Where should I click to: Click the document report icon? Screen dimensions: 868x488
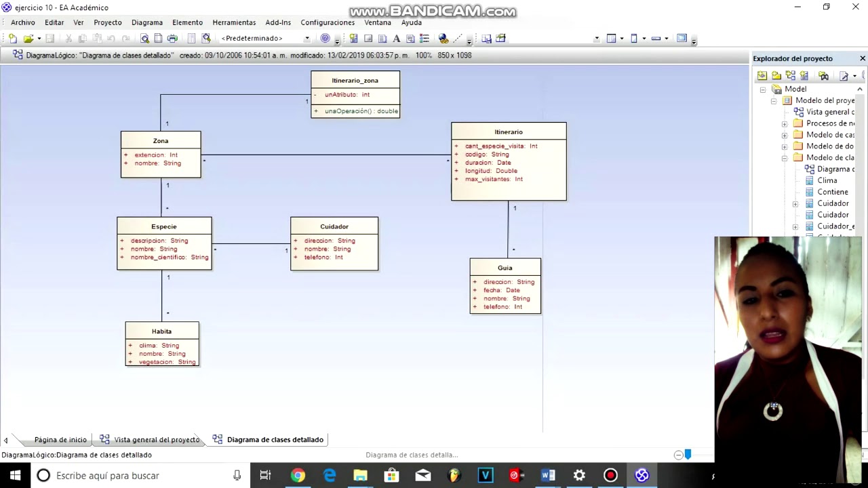point(191,39)
